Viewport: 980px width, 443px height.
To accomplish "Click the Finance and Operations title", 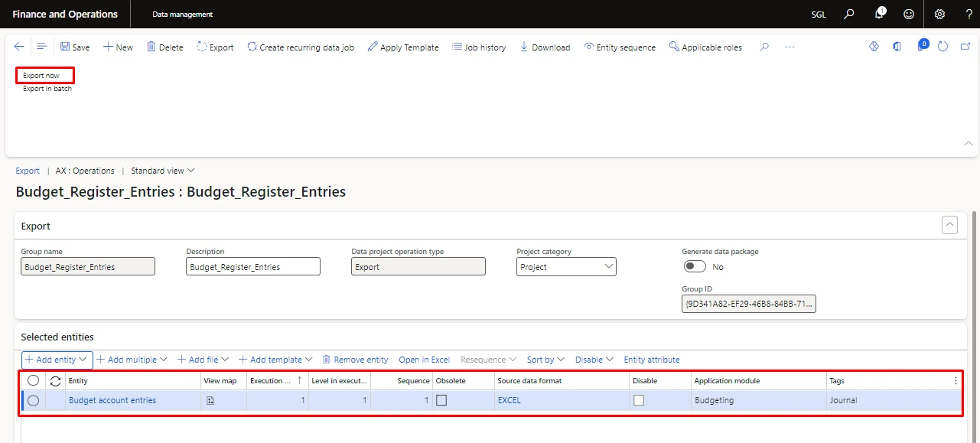I will tap(65, 14).
